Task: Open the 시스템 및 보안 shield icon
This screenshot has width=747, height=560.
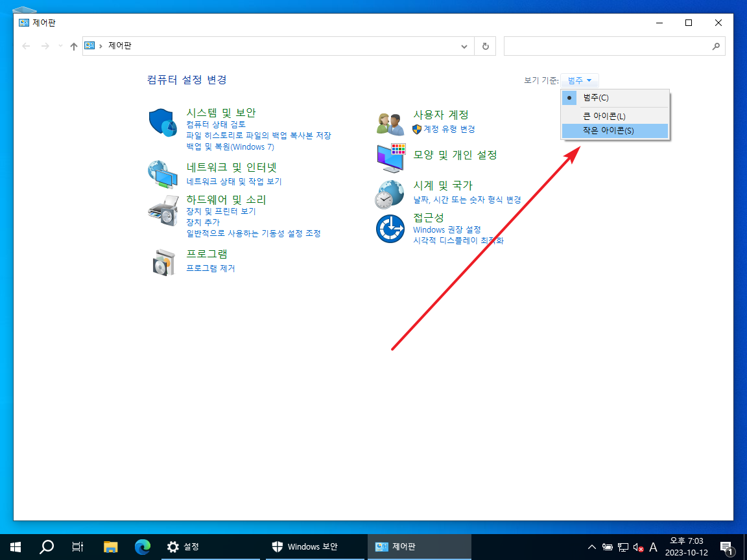Action: [163, 122]
